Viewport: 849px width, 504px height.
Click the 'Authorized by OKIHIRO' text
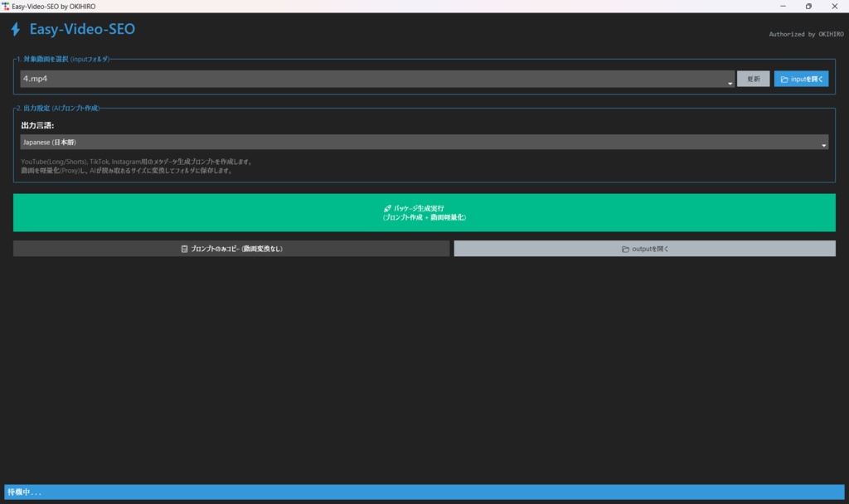pyautogui.click(x=806, y=34)
